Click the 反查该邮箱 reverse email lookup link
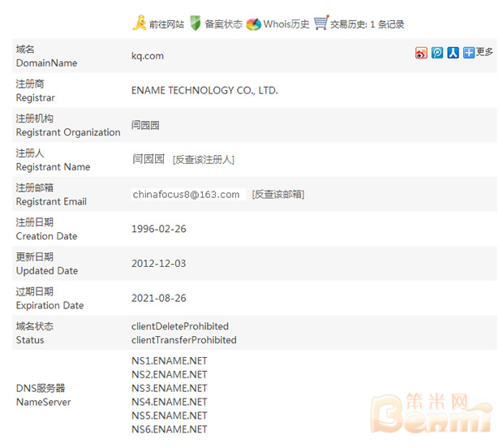The image size is (503, 448). pyautogui.click(x=278, y=194)
